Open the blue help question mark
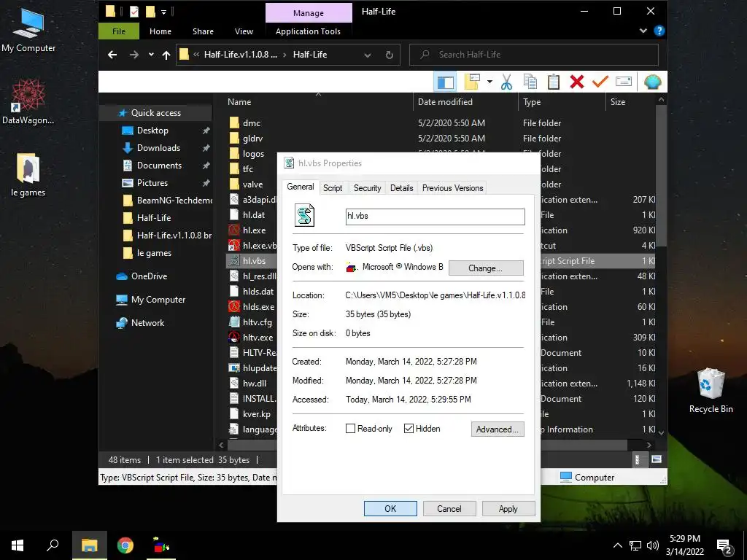Screen dimensions: 747x560 pos(659,31)
